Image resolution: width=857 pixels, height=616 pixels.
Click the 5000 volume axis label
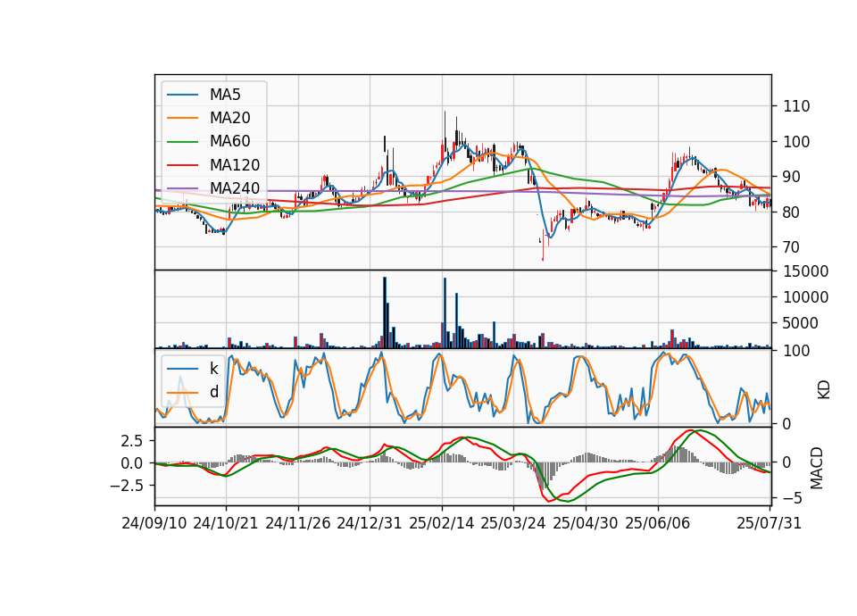[x=801, y=323]
